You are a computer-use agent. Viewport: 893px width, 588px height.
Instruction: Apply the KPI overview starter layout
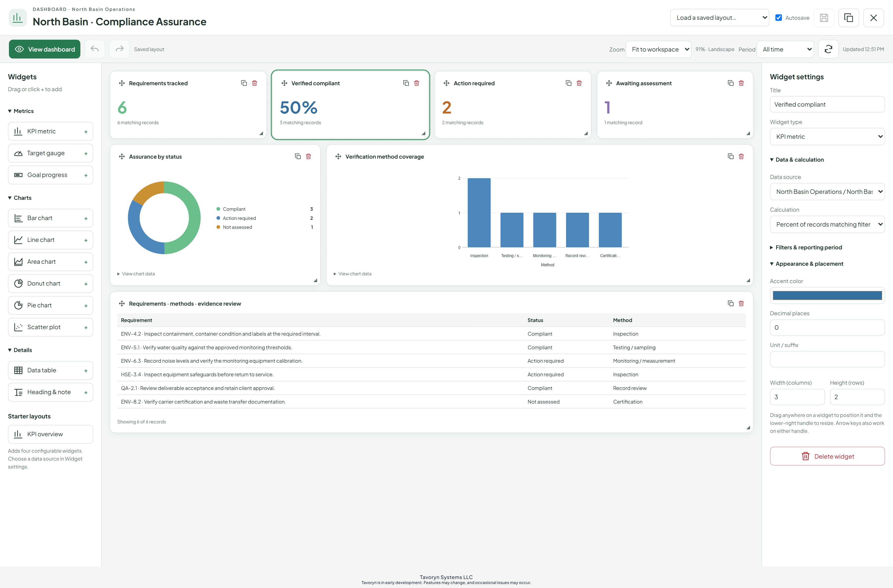[x=51, y=434]
